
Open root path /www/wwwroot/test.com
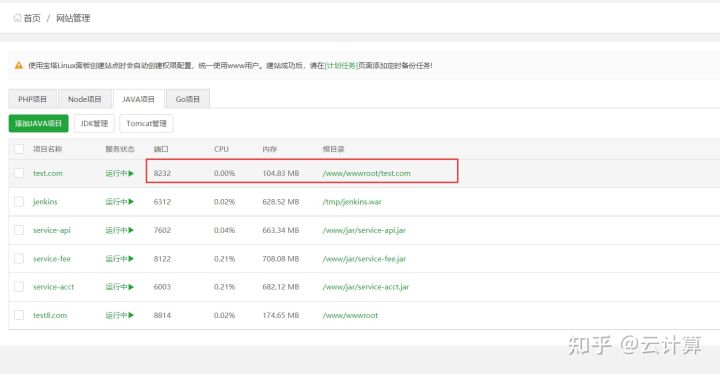366,173
